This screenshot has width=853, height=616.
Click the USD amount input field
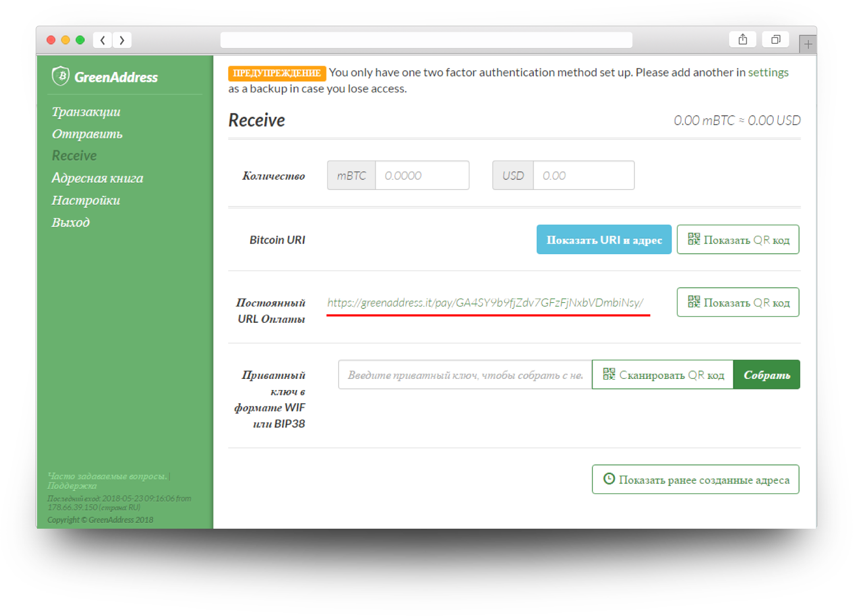click(x=584, y=176)
